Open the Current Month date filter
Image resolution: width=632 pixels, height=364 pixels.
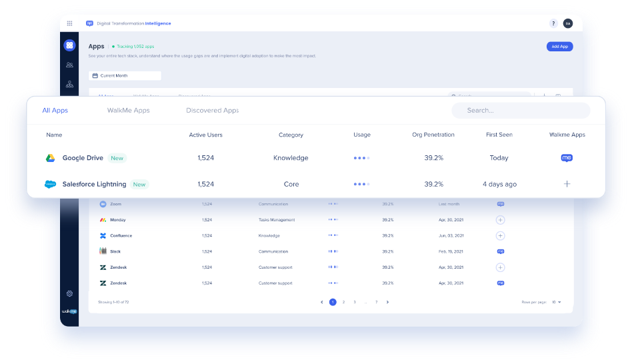click(125, 76)
